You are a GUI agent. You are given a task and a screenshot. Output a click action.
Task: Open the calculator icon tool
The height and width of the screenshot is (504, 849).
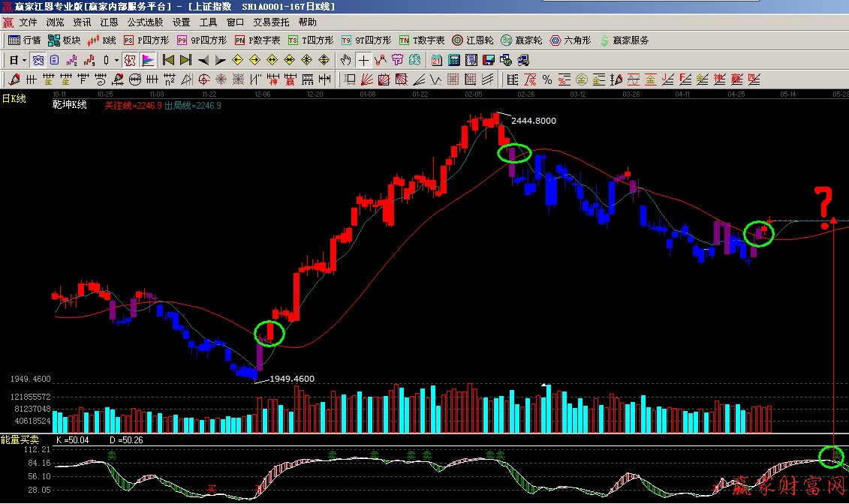click(455, 60)
